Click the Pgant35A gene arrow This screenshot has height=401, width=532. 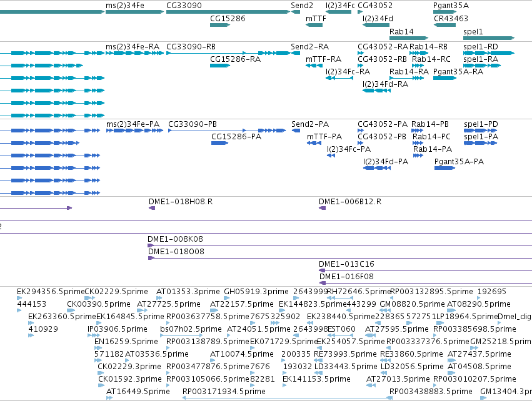point(445,12)
